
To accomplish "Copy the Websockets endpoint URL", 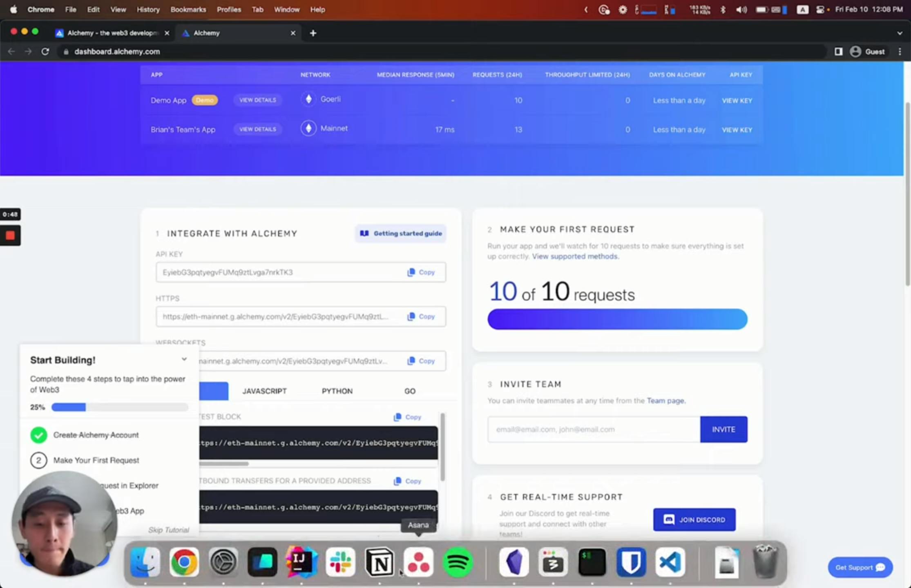I will click(x=421, y=361).
